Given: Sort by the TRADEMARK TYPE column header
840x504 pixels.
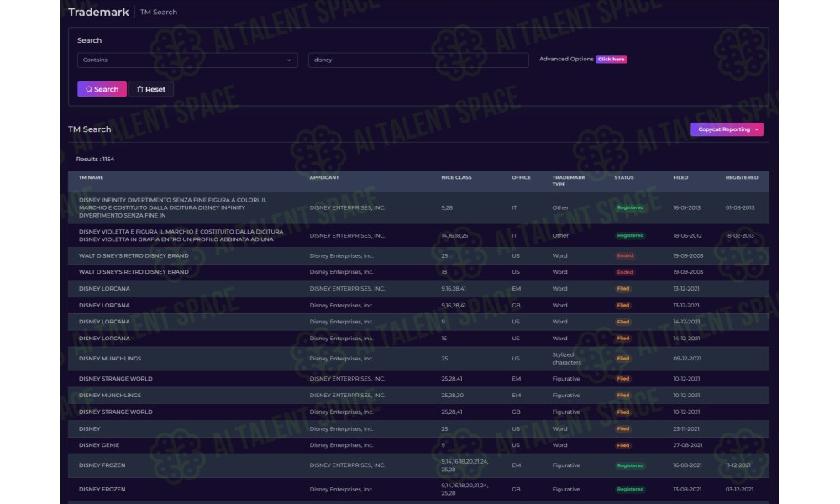Looking at the screenshot, I should pyautogui.click(x=569, y=181).
